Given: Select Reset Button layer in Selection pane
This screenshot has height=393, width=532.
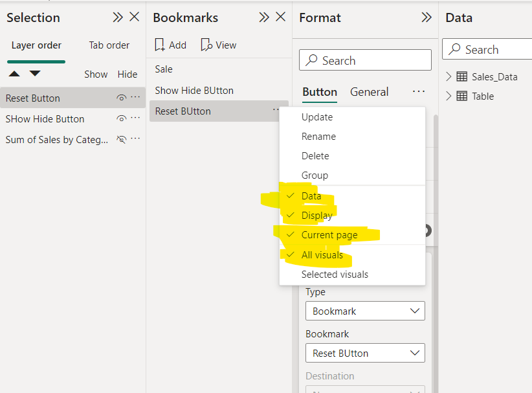Looking at the screenshot, I should tap(72, 98).
